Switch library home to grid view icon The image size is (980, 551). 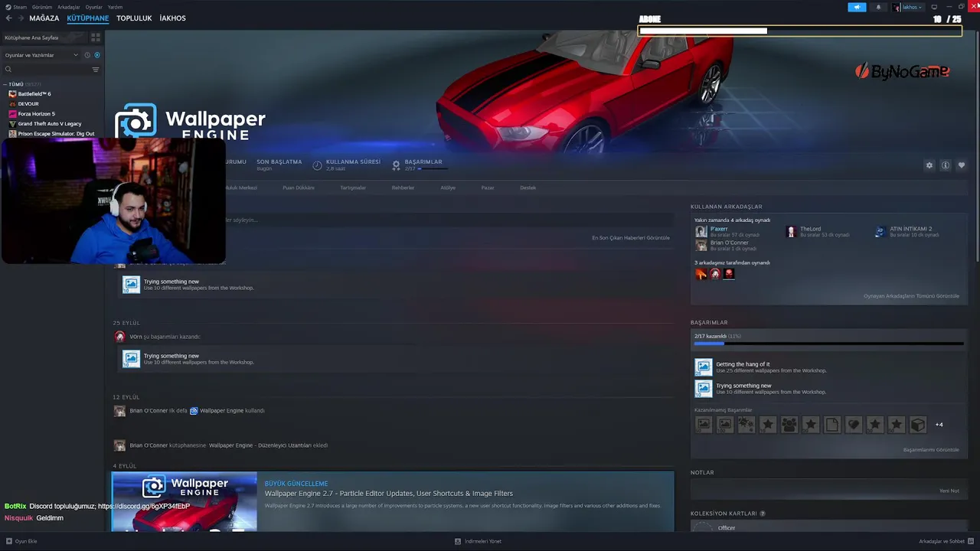click(x=96, y=37)
